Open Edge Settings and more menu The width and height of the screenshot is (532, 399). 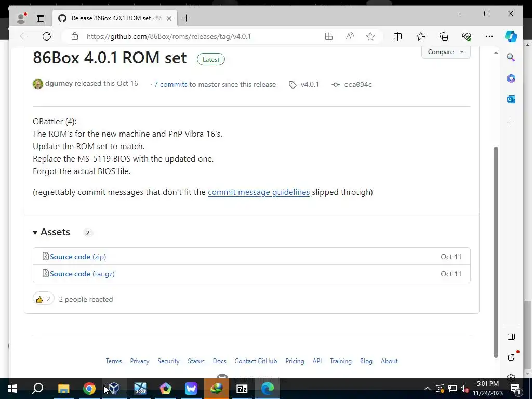pyautogui.click(x=489, y=36)
